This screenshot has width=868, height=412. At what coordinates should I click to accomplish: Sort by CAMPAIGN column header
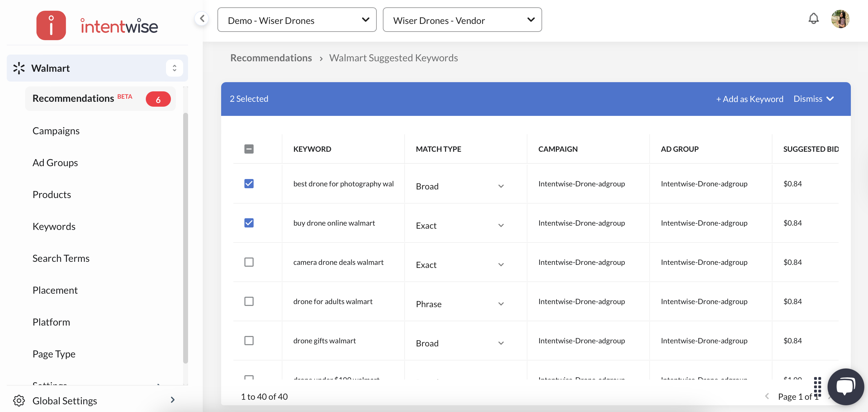[558, 149]
